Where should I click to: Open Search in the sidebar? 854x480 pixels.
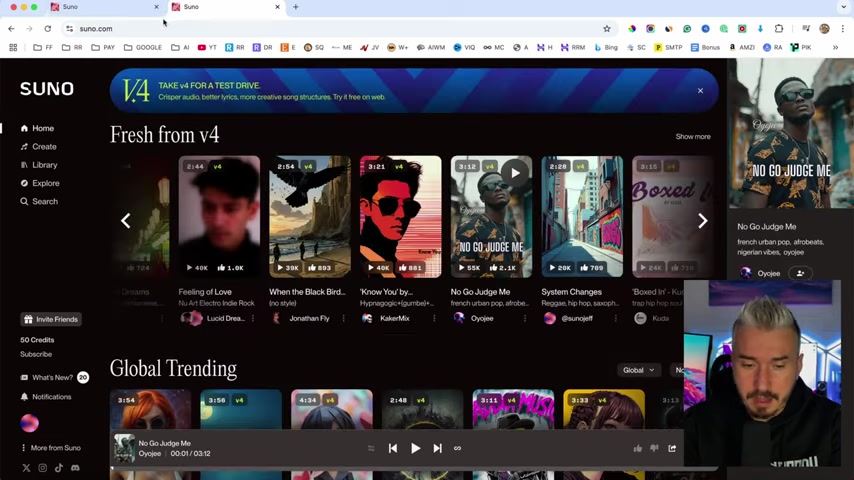pos(39,201)
